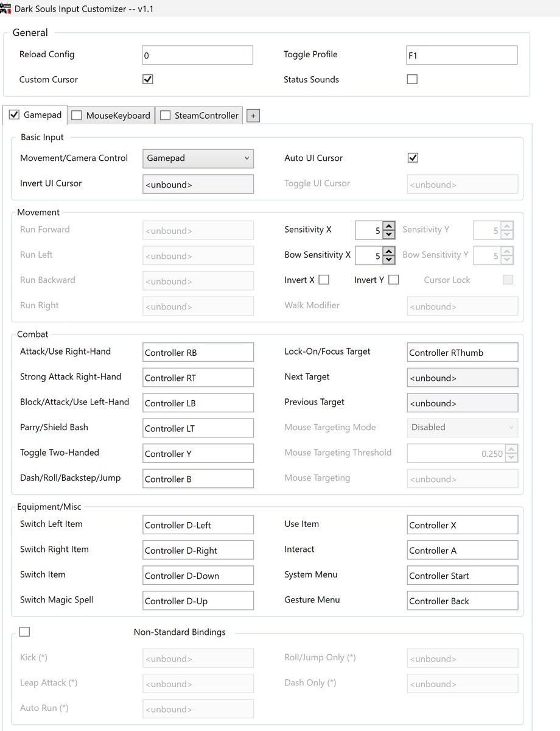The image size is (560, 731).
Task: Add a new profile tab with plus button
Action: (254, 116)
